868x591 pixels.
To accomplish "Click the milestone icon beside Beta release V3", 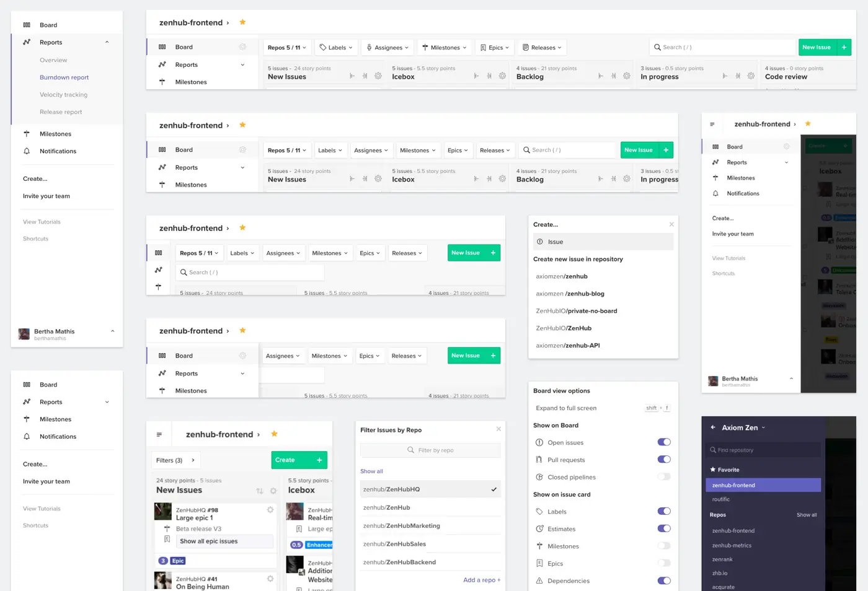I will [x=167, y=528].
